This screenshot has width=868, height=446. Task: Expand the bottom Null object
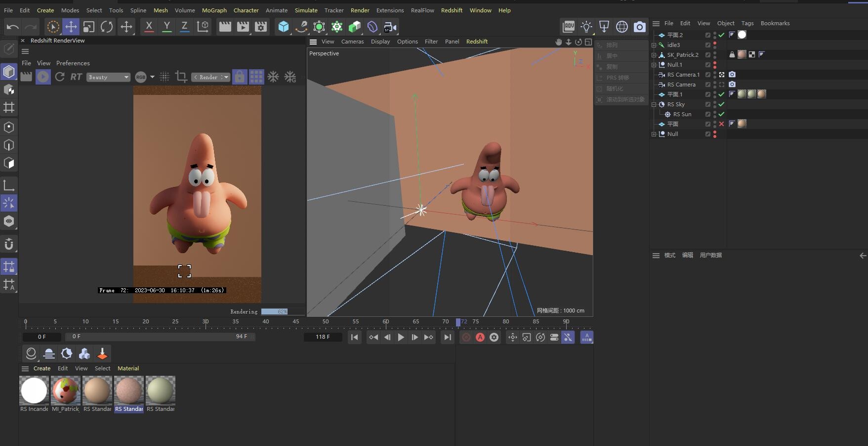tap(654, 134)
